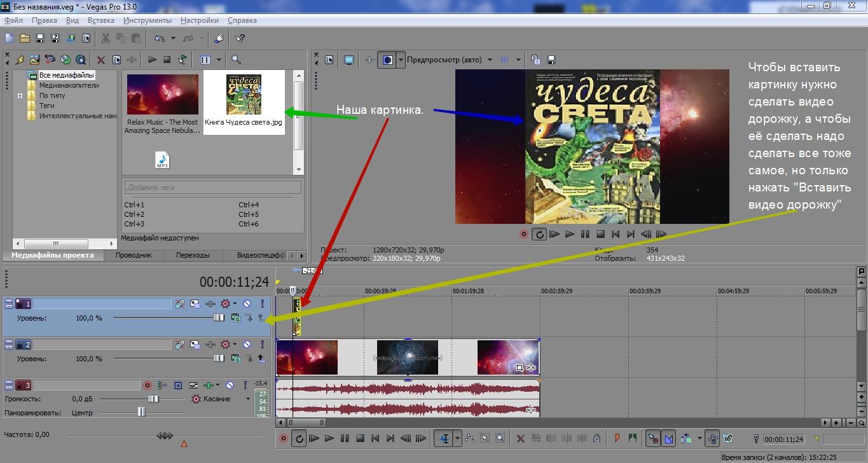
Task: Open the Инструменты menu
Action: coord(148,20)
